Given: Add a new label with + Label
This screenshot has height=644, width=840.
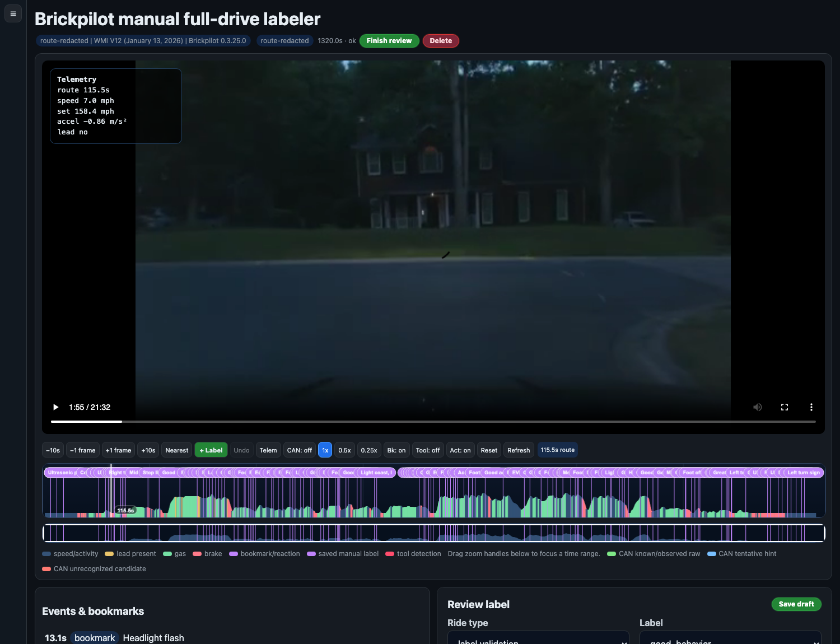Looking at the screenshot, I should tap(211, 450).
